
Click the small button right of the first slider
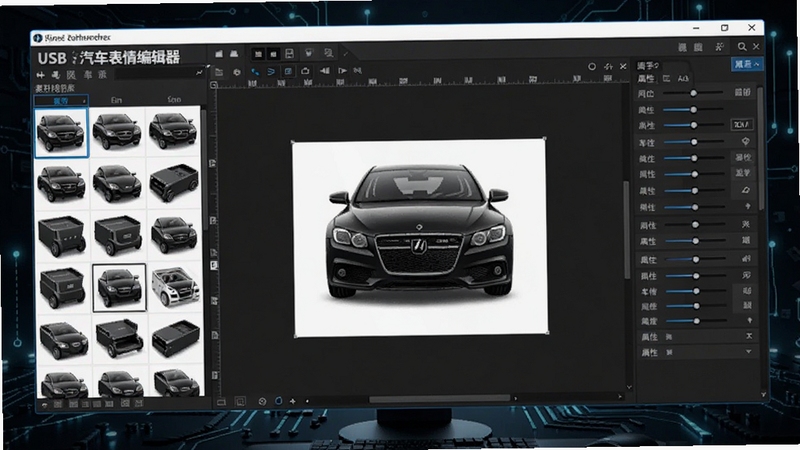[742, 92]
